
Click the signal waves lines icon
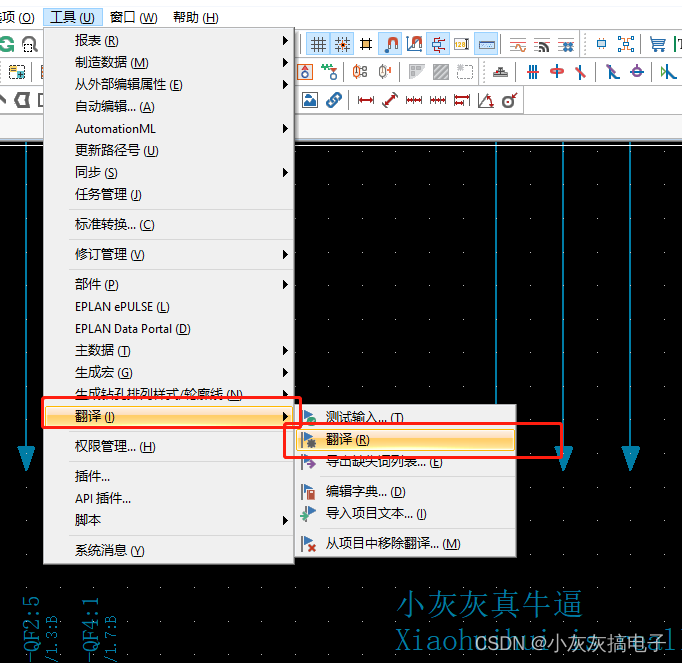pos(542,45)
